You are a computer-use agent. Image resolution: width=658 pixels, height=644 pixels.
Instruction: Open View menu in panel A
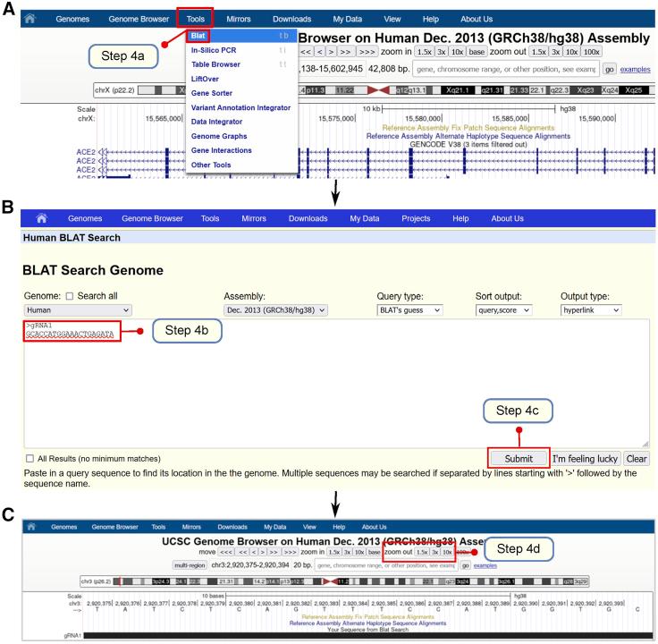(x=392, y=19)
